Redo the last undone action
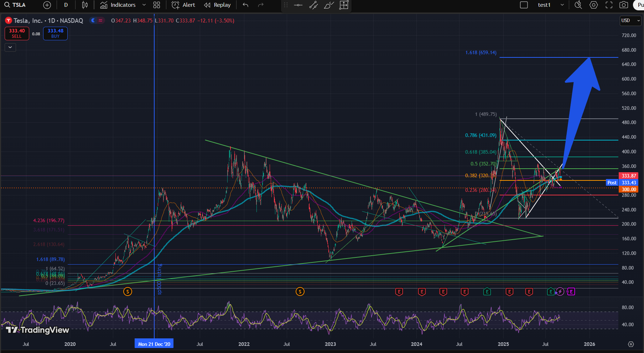 coord(261,5)
